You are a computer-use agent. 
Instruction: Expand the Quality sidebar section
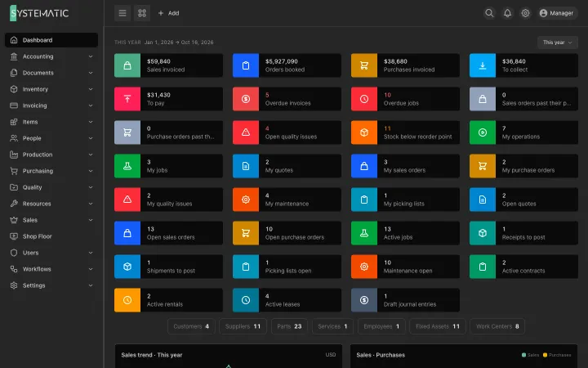click(51, 187)
